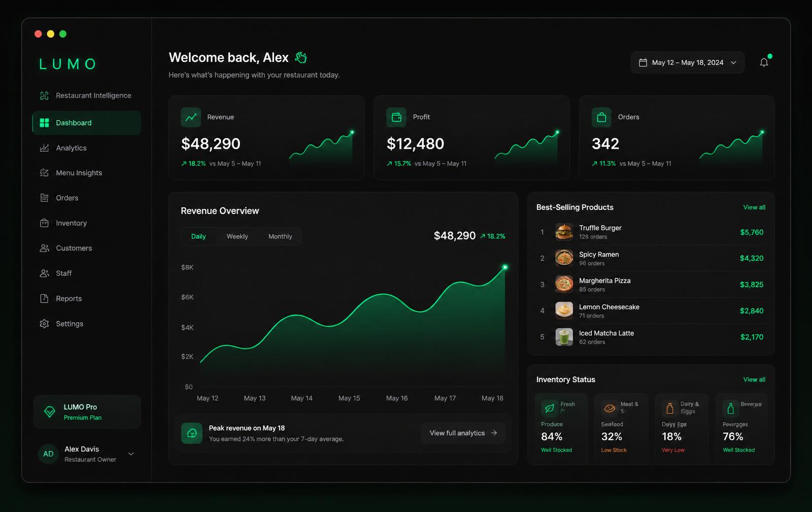Click the Revenue trend icon on card

tap(191, 117)
